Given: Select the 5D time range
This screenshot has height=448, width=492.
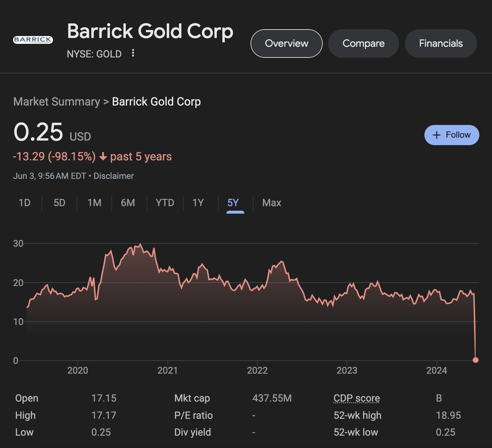Looking at the screenshot, I should click(59, 203).
